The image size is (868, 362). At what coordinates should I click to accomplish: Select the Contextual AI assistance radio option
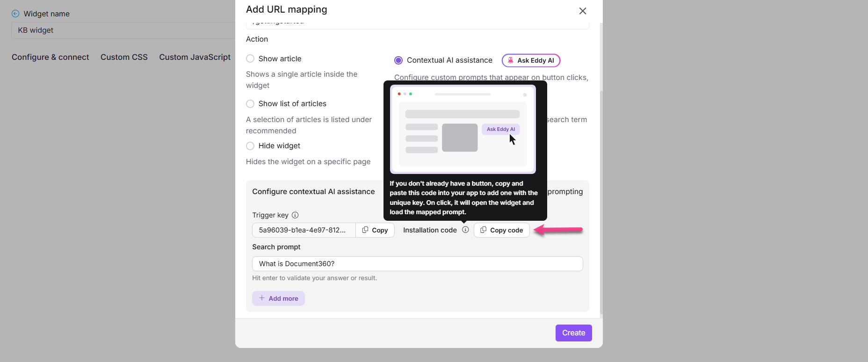click(398, 60)
